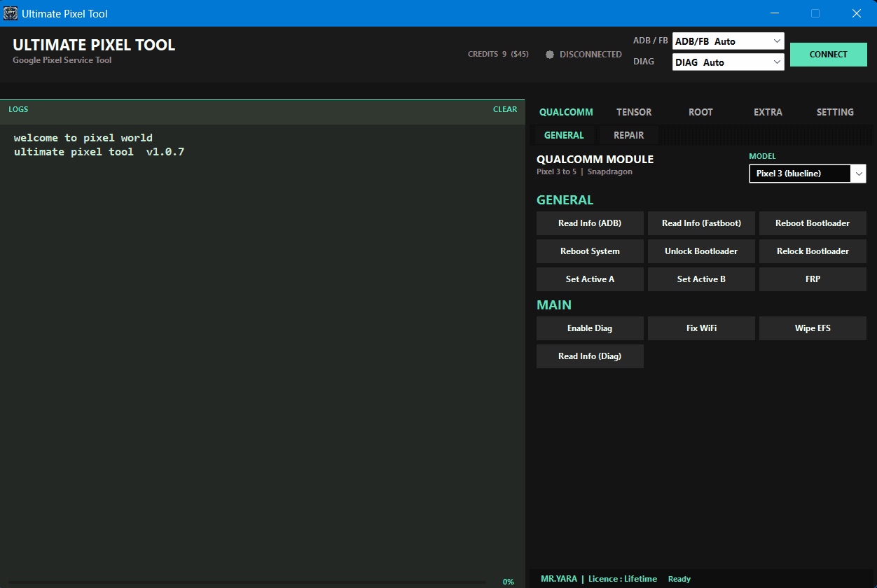
Task: Click Read Info (Diag) button
Action: [590, 356]
